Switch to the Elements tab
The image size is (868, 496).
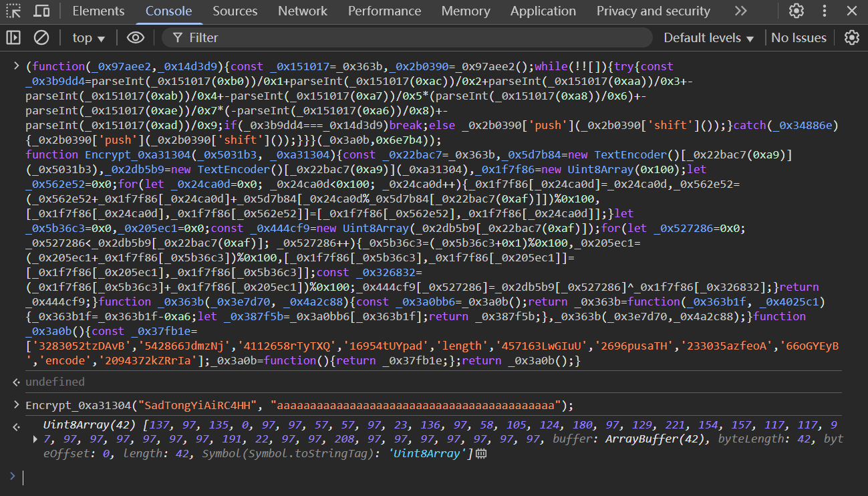(98, 11)
